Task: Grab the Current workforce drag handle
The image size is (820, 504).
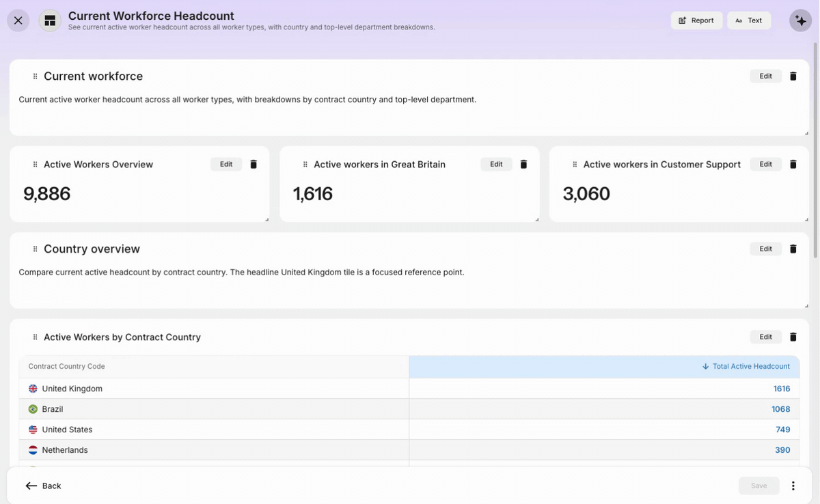Action: click(36, 76)
